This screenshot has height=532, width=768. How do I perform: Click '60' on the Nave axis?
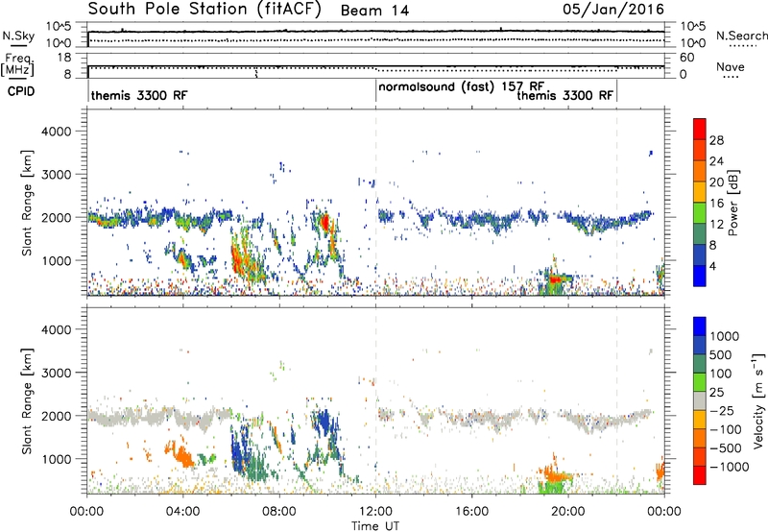(686, 58)
